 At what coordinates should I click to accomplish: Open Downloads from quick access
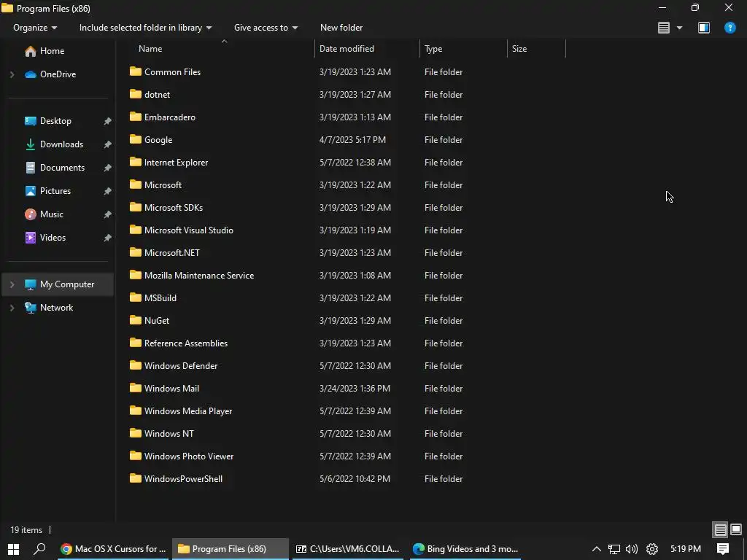61,144
